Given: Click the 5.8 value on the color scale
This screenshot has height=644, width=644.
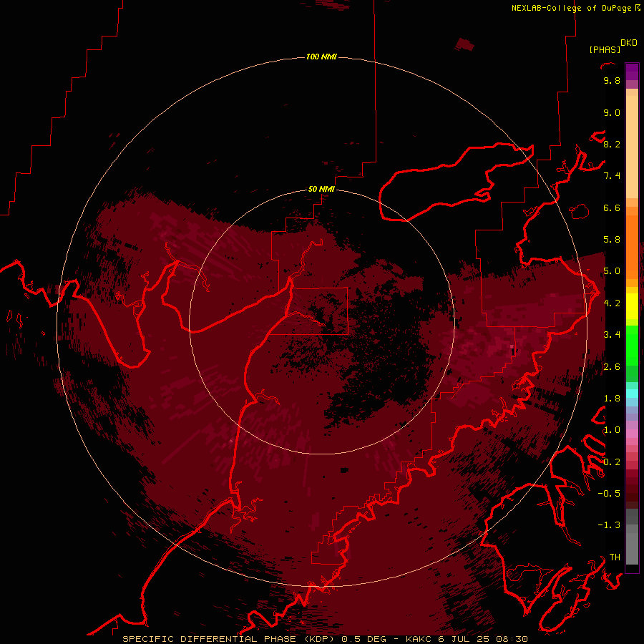Looking at the screenshot, I should tap(612, 240).
